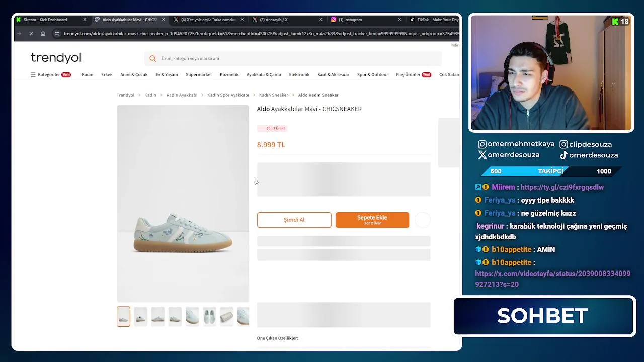
Task: Click the Sepete Ekle button
Action: [372, 220]
